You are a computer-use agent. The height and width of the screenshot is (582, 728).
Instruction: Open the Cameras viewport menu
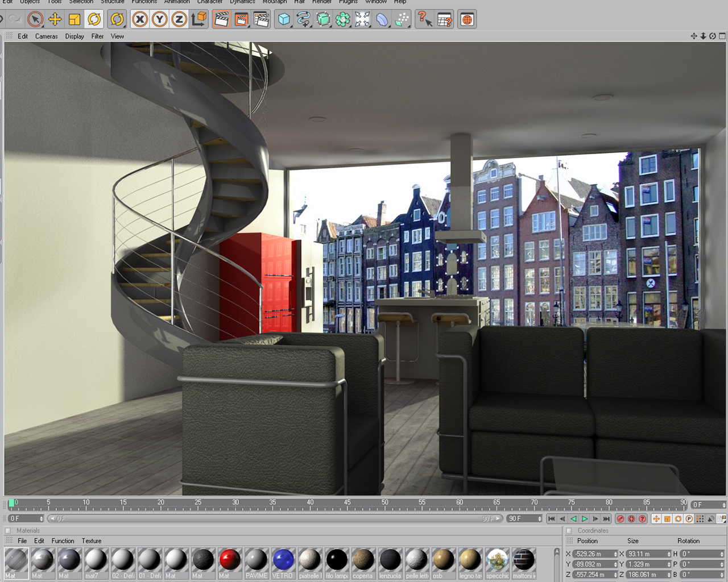click(46, 36)
